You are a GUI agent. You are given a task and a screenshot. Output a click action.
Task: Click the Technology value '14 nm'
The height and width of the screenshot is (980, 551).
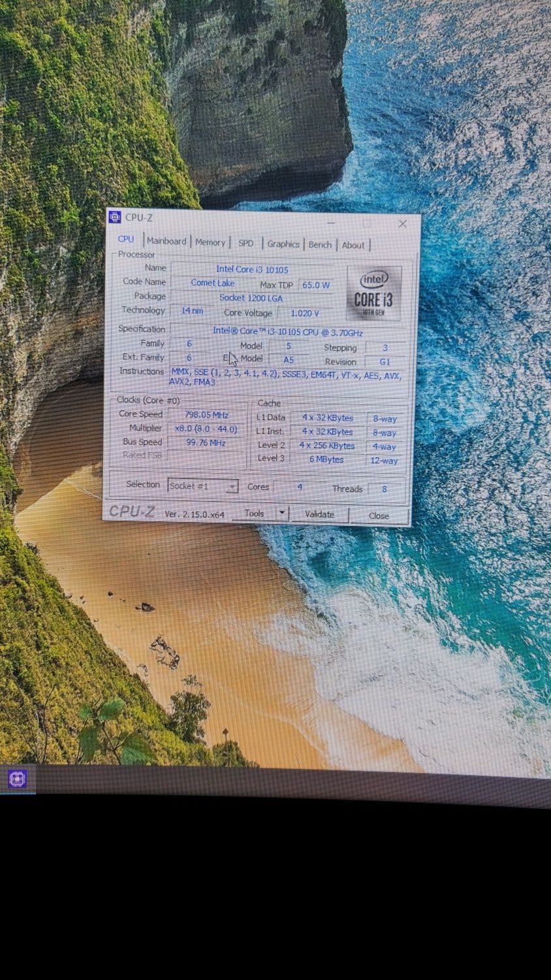pos(193,311)
